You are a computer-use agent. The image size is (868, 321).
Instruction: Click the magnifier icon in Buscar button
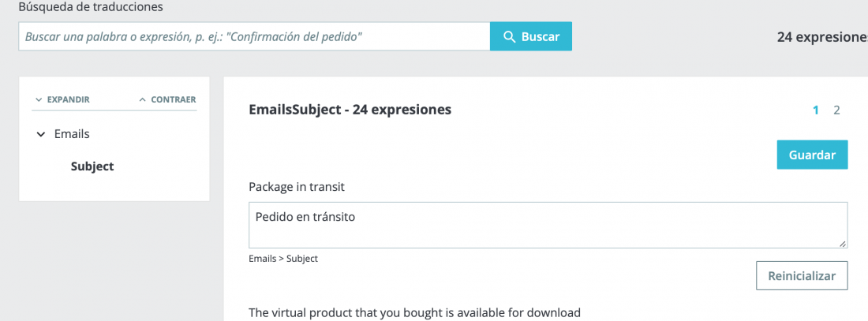[509, 37]
